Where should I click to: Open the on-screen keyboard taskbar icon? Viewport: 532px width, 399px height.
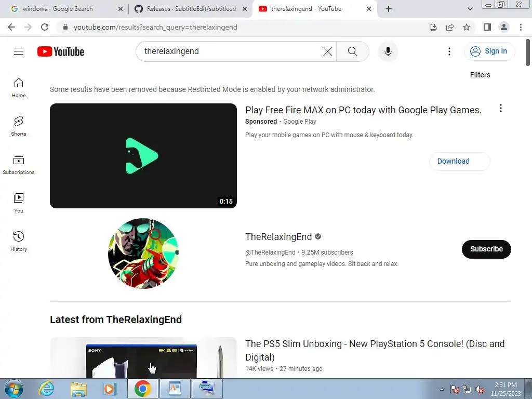point(207,389)
